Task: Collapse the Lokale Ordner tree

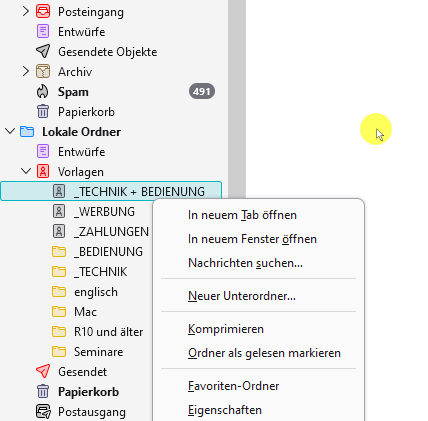Action: (10, 131)
